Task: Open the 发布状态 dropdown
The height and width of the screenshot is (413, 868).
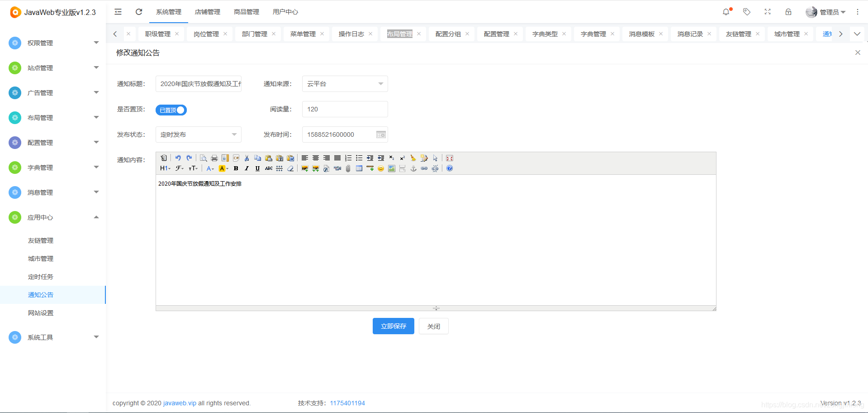Action: tap(198, 134)
